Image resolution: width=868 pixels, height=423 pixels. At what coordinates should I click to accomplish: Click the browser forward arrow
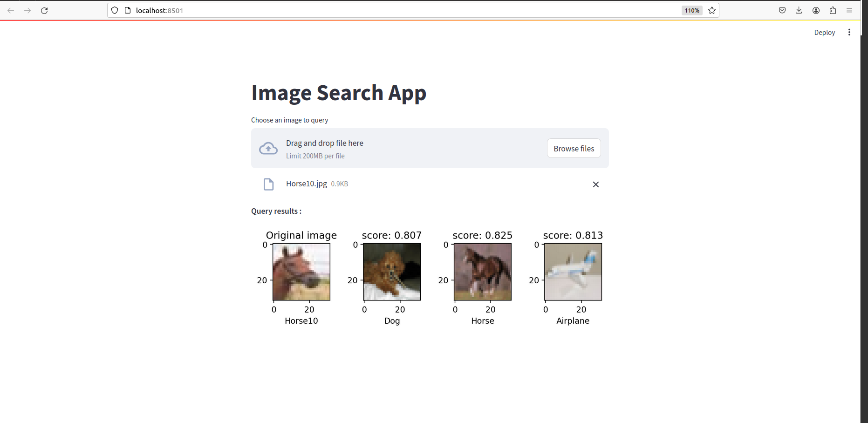(x=27, y=10)
